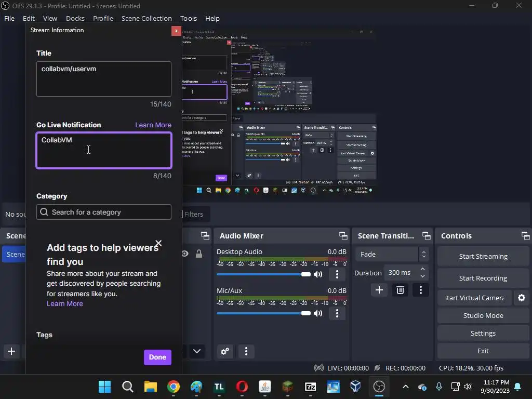This screenshot has width=532, height=399.
Task: Open OBS Settings
Action: click(x=483, y=333)
